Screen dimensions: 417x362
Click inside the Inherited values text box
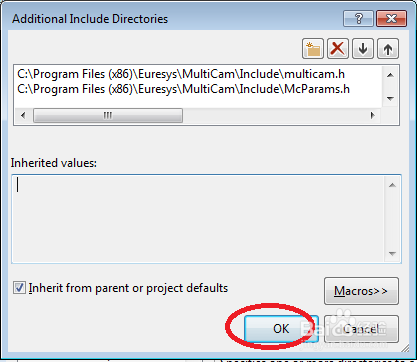pos(199,219)
